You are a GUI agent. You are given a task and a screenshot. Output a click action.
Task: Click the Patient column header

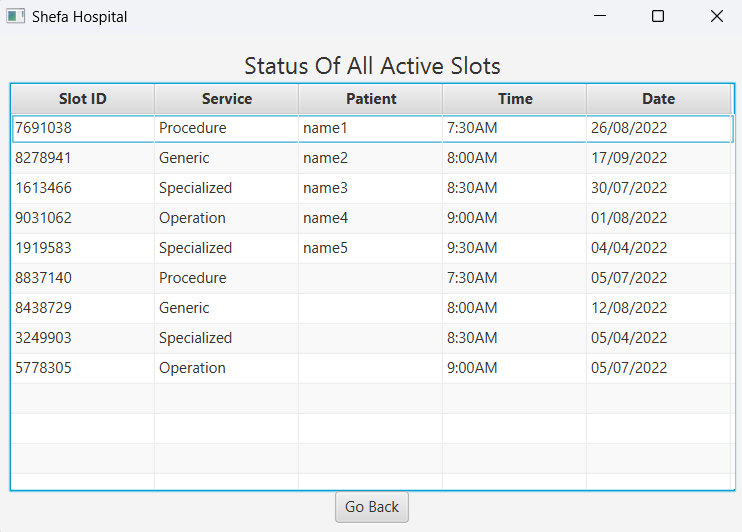371,99
